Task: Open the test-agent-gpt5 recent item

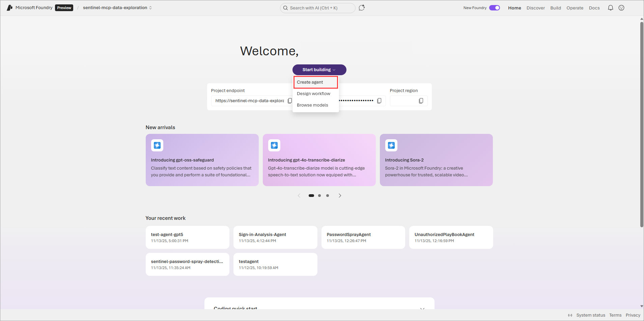Action: [188, 237]
